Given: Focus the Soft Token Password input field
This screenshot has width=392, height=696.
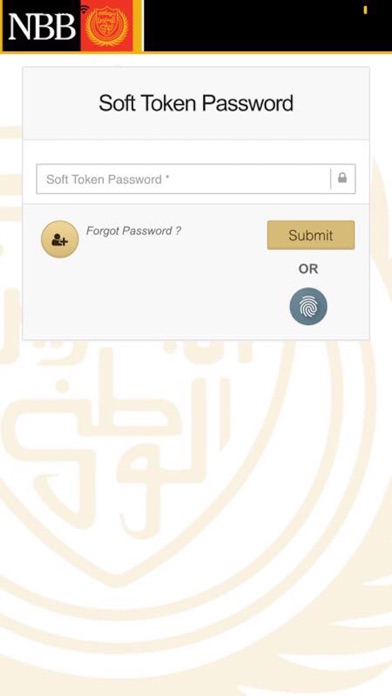Looking at the screenshot, I should (196, 179).
